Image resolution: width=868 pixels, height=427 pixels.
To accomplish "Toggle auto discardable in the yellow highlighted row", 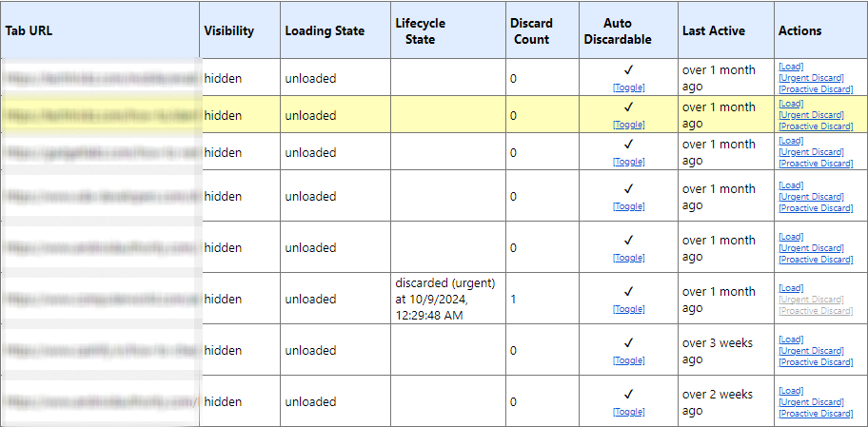I will tap(628, 125).
